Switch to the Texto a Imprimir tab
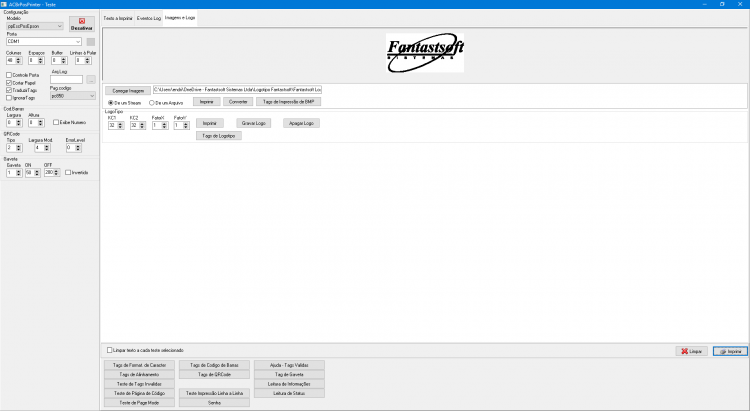 point(118,18)
